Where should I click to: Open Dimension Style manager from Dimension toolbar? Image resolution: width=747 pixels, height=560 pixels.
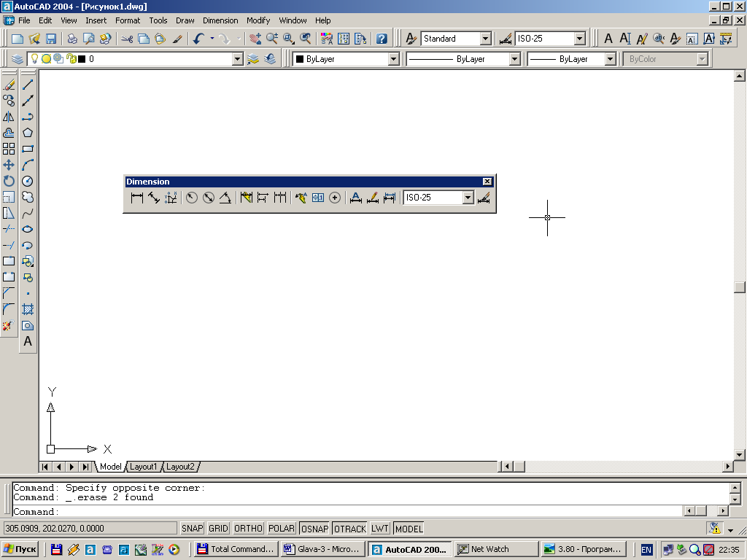[484, 198]
